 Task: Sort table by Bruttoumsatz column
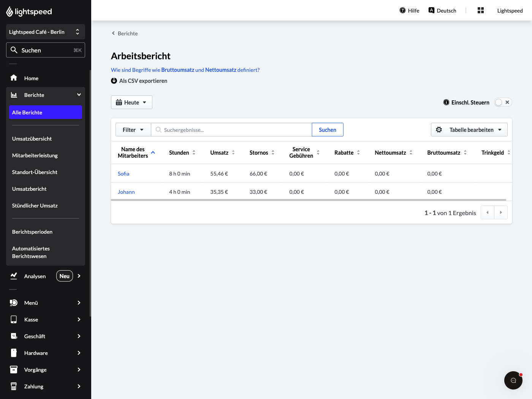[447, 152]
